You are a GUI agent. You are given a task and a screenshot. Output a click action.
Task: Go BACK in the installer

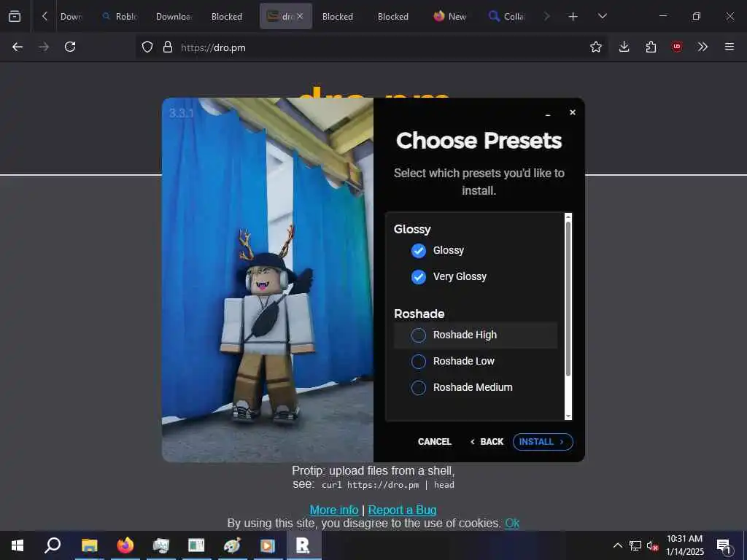(487, 441)
